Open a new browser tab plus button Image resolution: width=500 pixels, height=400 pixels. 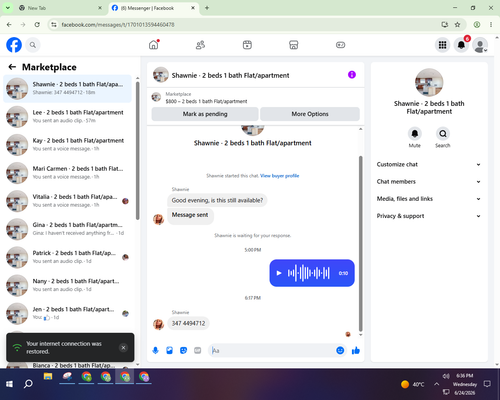pyautogui.click(x=207, y=8)
